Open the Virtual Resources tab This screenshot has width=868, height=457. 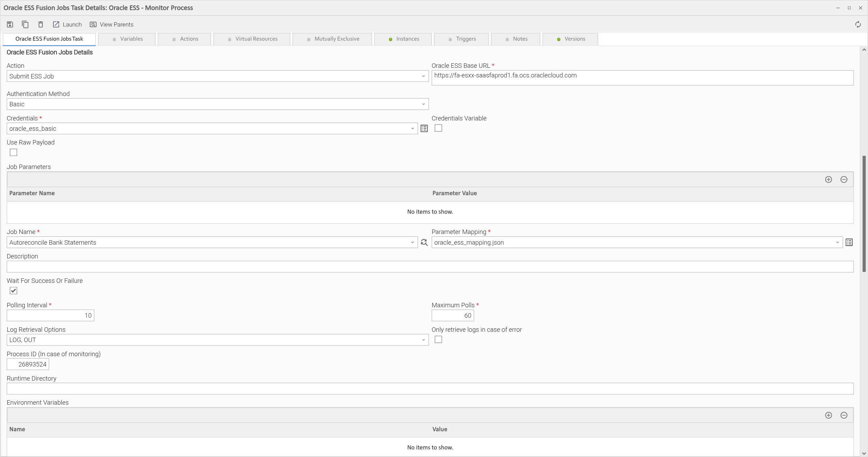[x=252, y=39]
